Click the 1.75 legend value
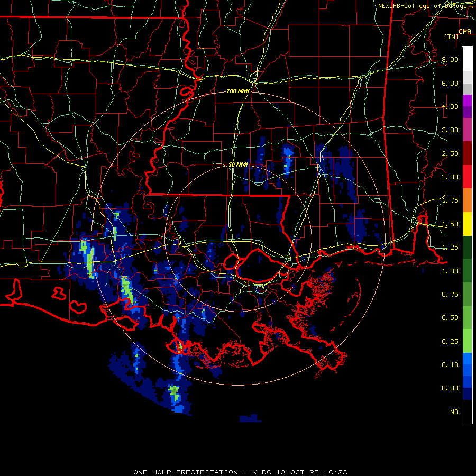The image size is (476, 476). click(x=450, y=200)
